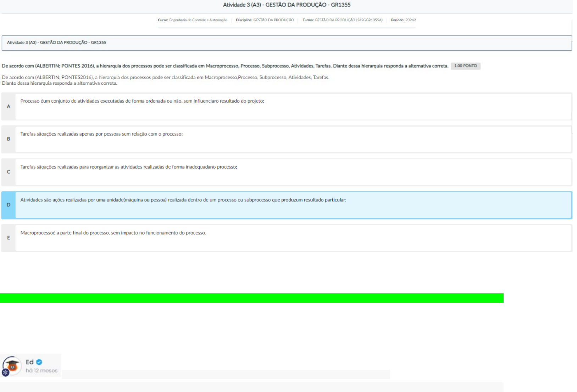Choose answer letter C
This screenshot has width=577, height=392.
click(9, 172)
